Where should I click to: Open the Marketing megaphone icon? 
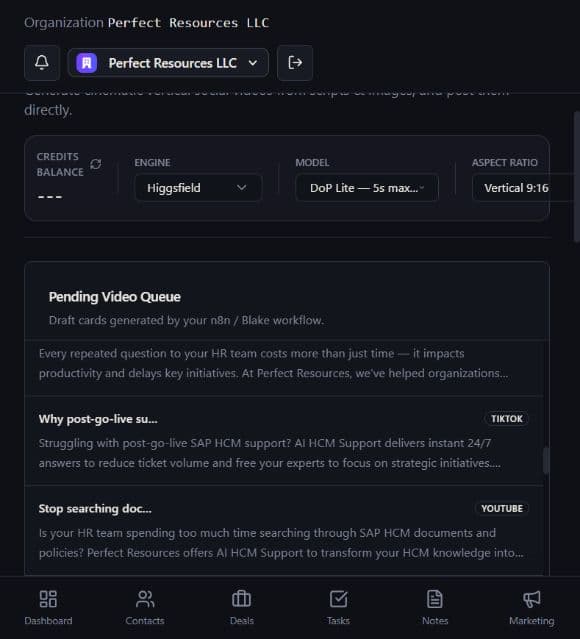coord(531,599)
